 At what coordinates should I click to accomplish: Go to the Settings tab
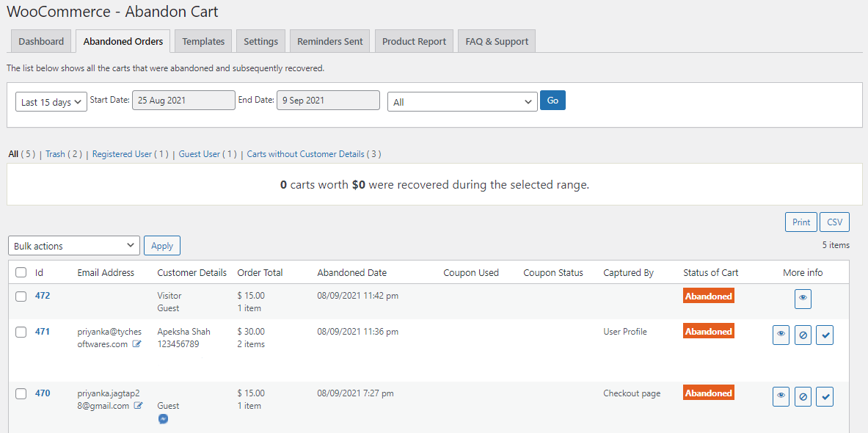click(x=260, y=42)
